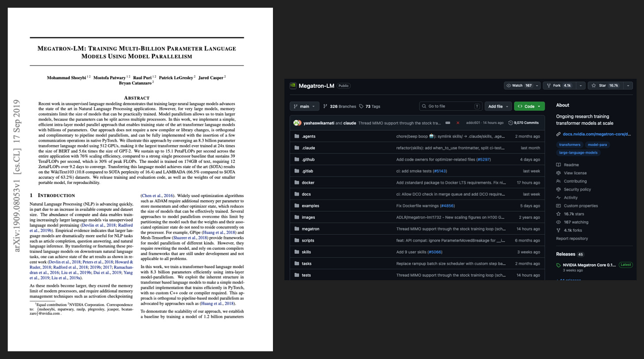Screen dimensions: 644x359
Task: Click the eye icon beside 167 watching
Action: tap(558, 222)
